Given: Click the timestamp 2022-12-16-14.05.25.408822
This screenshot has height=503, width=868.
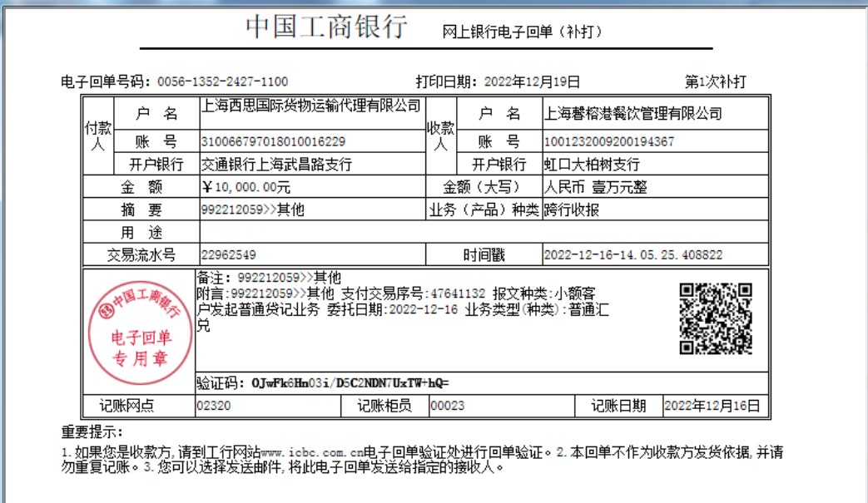Looking at the screenshot, I should click(632, 254).
